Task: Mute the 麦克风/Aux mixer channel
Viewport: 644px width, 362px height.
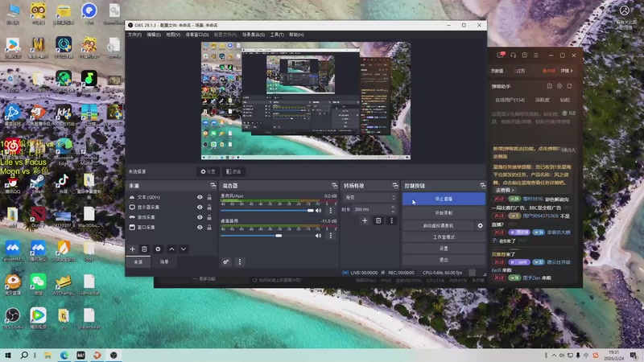Action: [x=318, y=211]
